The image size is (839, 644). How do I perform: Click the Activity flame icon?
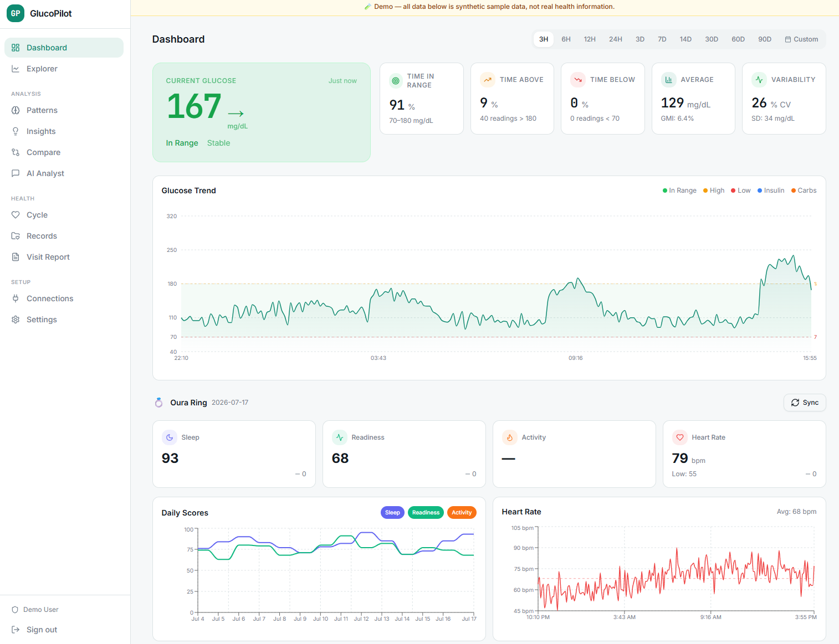[x=510, y=437]
